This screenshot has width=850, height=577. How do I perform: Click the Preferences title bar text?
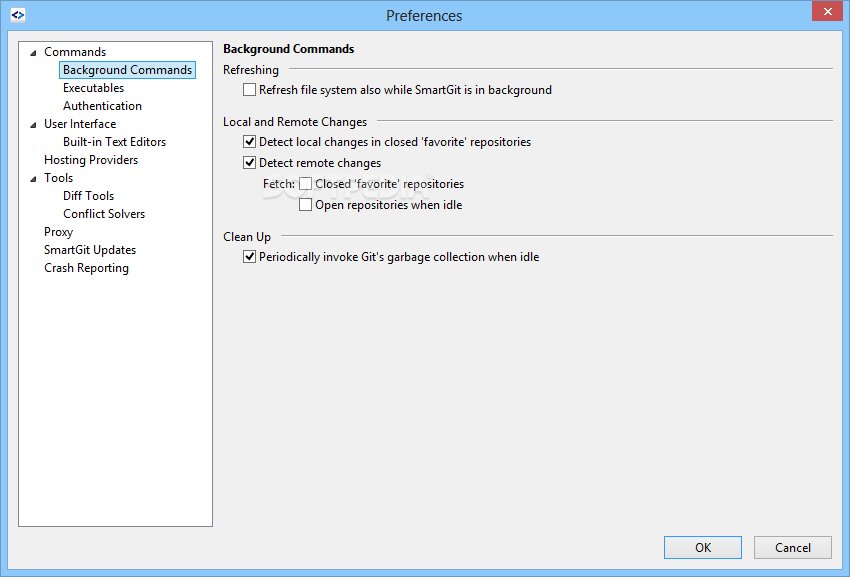(x=424, y=16)
